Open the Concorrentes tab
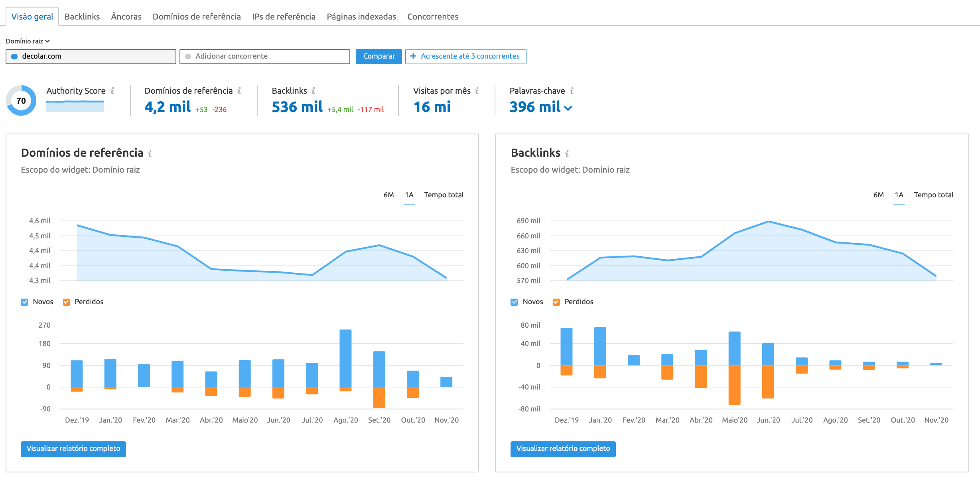This screenshot has height=480, width=980. pyautogui.click(x=433, y=17)
